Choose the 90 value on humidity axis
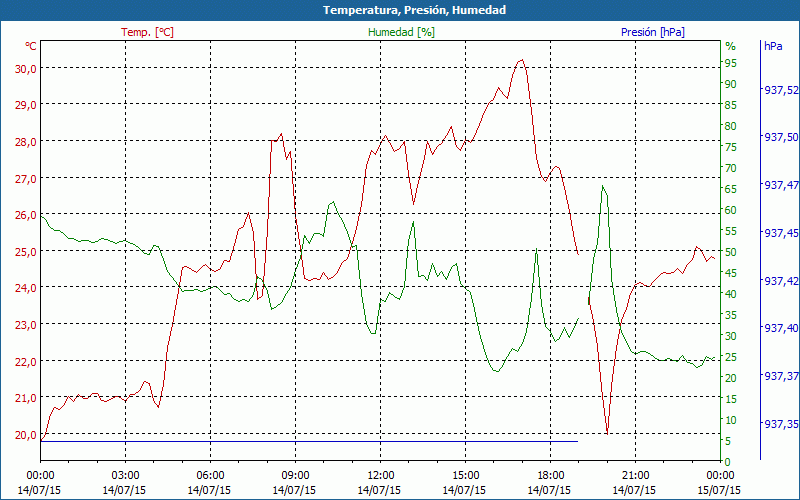Viewport: 800px width, 500px height. 731,84
